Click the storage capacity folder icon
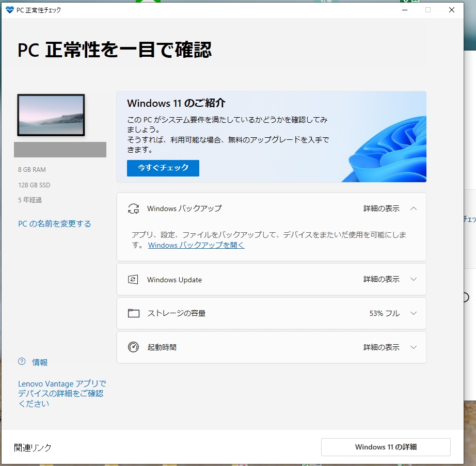Viewport: 476px width, 466px height. click(x=134, y=313)
